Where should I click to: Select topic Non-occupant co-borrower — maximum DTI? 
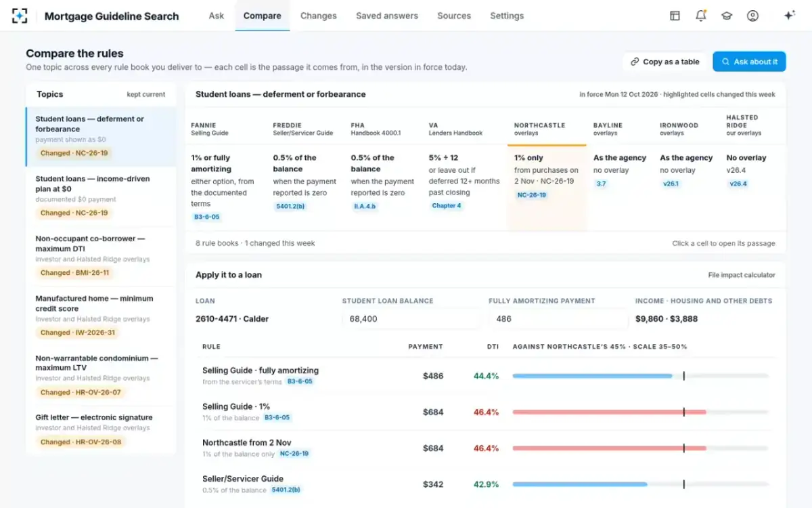[x=101, y=256]
